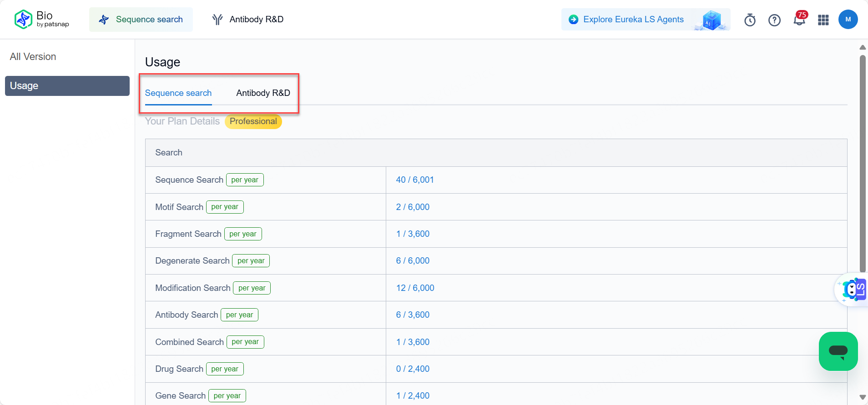868x405 pixels.
Task: Switch to the Antibody R&D usage tab
Action: click(263, 93)
